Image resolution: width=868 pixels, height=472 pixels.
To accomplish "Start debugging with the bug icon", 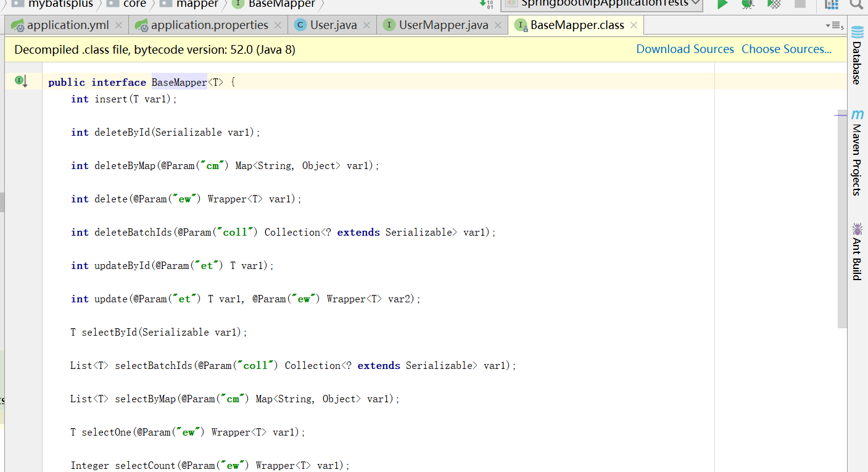I will [748, 4].
